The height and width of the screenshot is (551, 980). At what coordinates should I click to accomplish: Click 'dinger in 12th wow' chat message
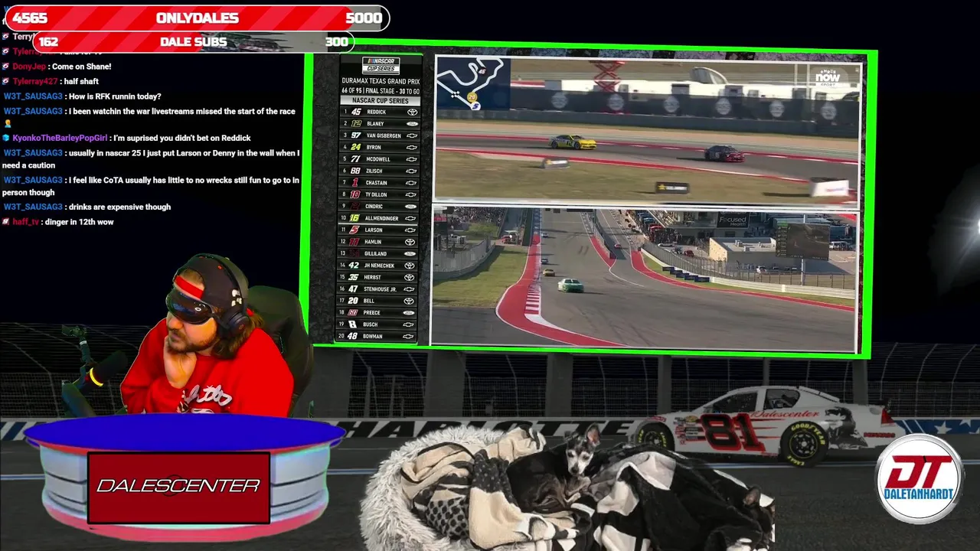tap(79, 222)
